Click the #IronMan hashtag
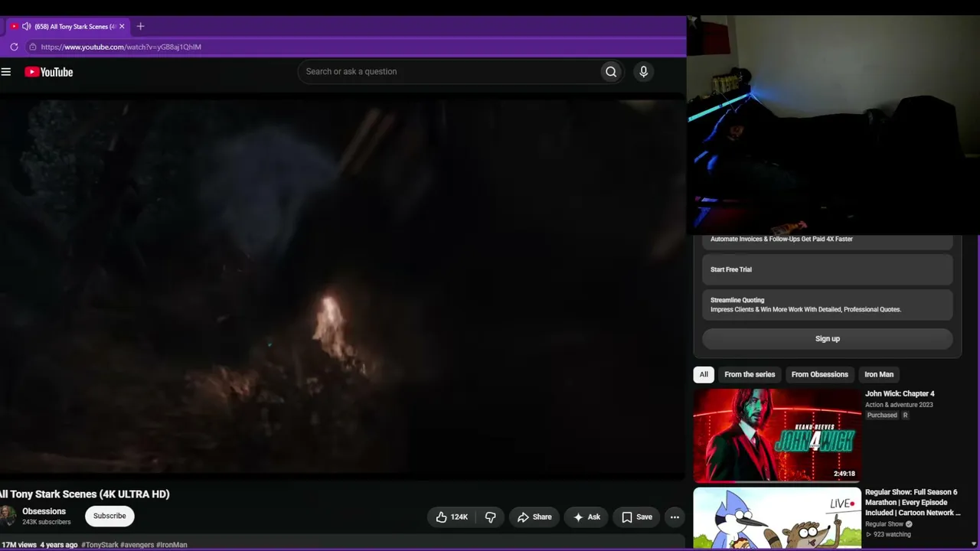Image resolution: width=980 pixels, height=551 pixels. [x=171, y=545]
